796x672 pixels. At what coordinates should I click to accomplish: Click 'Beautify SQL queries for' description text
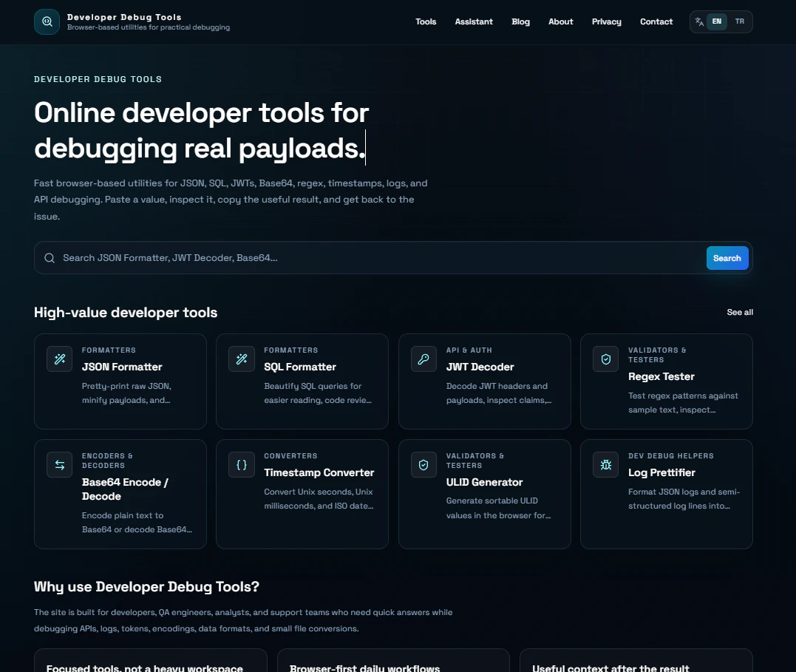(313, 386)
